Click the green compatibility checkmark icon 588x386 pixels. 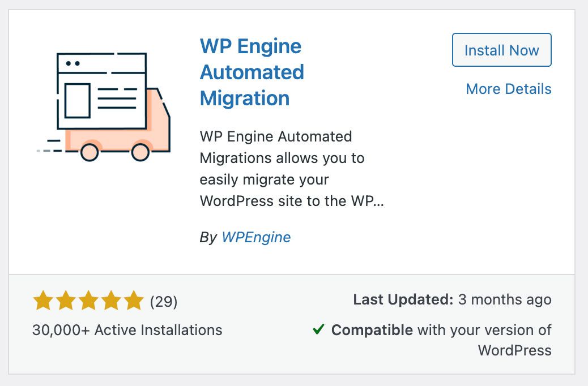click(x=318, y=329)
